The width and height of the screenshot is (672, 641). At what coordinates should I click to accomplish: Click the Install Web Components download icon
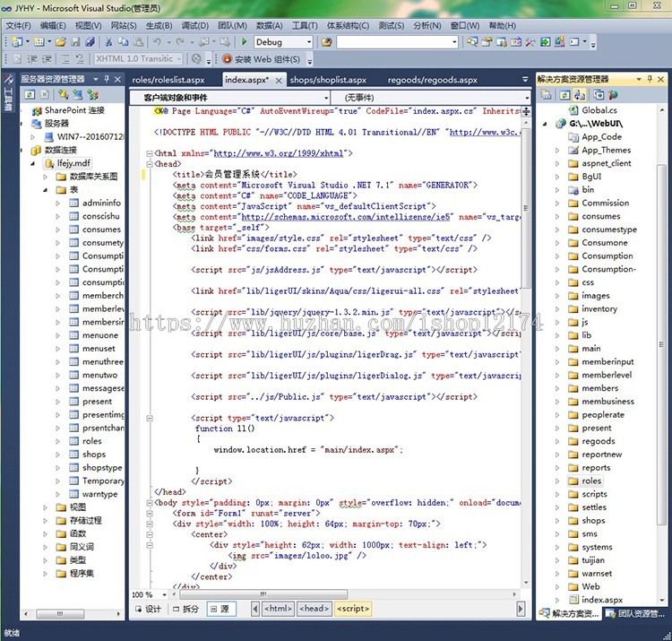[x=228, y=59]
